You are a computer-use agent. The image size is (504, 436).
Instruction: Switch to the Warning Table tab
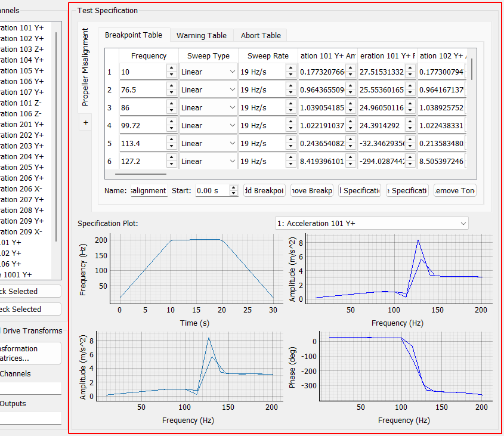click(x=201, y=35)
